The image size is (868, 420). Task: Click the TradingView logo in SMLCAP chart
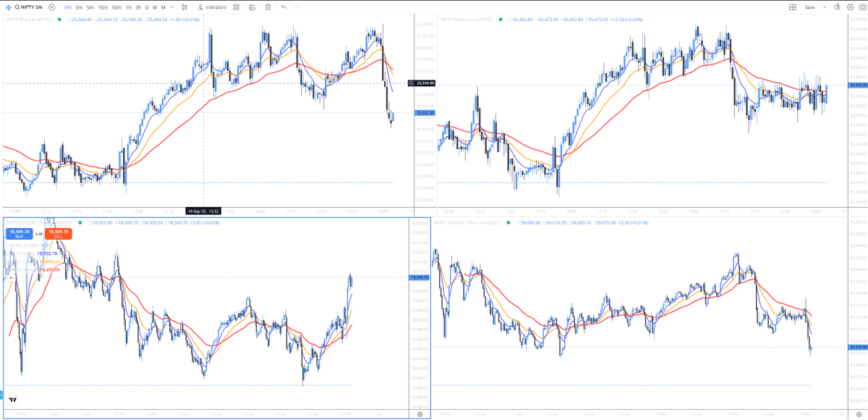pos(13,399)
